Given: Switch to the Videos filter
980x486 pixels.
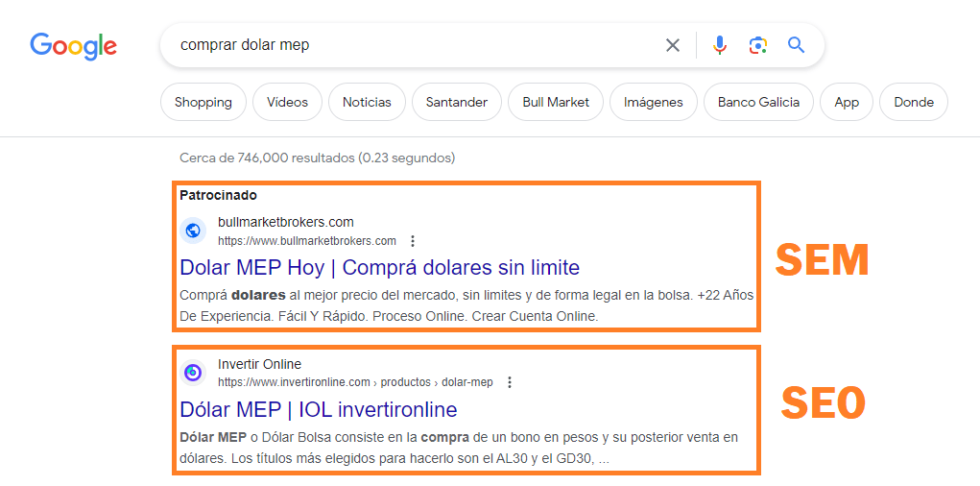Looking at the screenshot, I should point(287,102).
